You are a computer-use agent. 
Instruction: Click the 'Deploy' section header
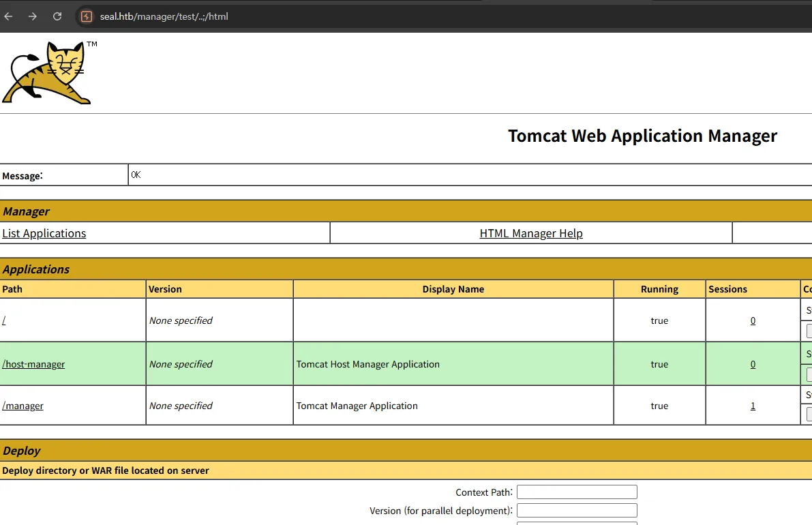coord(406,451)
